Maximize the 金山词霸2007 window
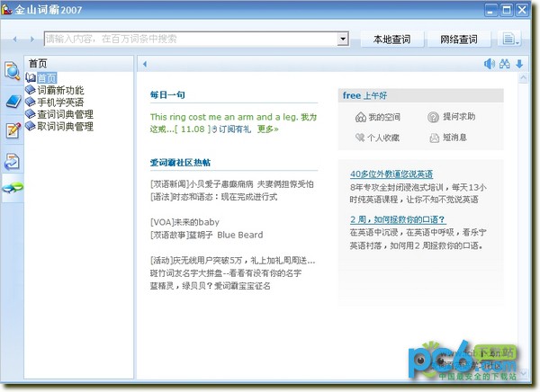The height and width of the screenshot is (392, 540). (x=506, y=10)
